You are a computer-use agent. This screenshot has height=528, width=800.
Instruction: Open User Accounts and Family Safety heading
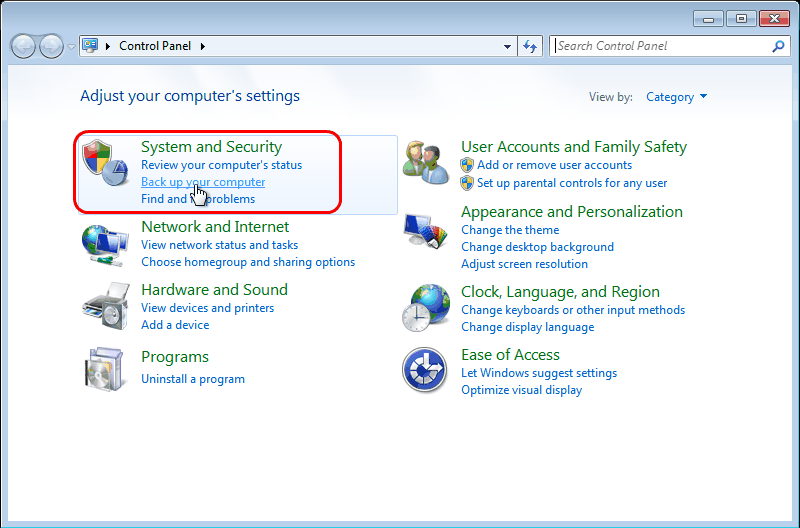coord(574,147)
